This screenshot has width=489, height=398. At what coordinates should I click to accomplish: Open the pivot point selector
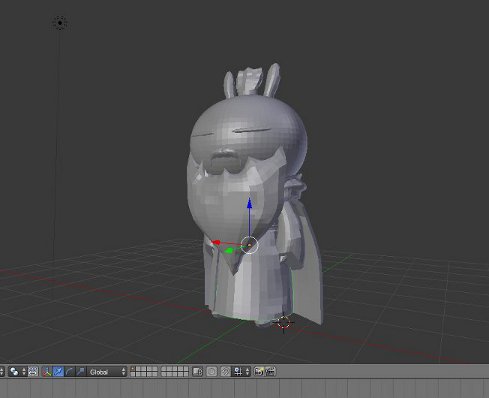[17, 371]
